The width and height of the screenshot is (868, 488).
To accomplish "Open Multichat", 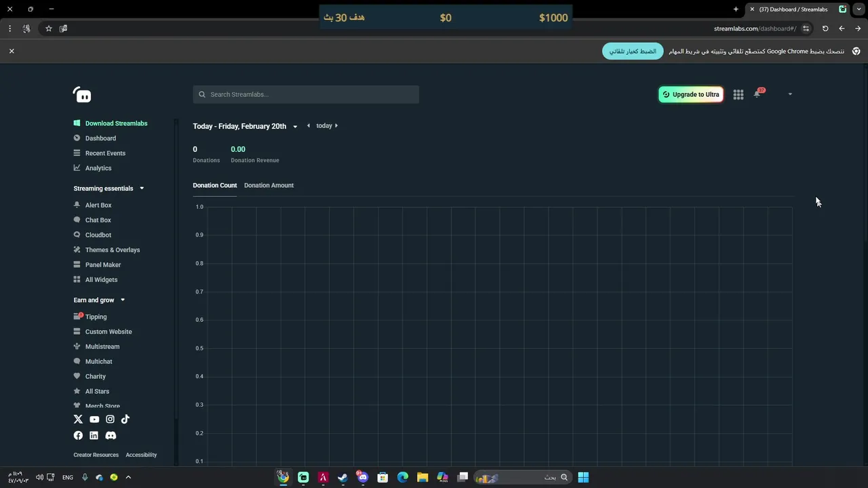I will pos(99,362).
